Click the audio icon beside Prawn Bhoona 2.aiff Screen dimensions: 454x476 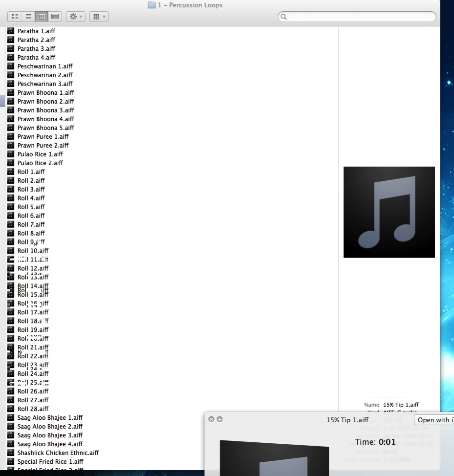pos(11,101)
